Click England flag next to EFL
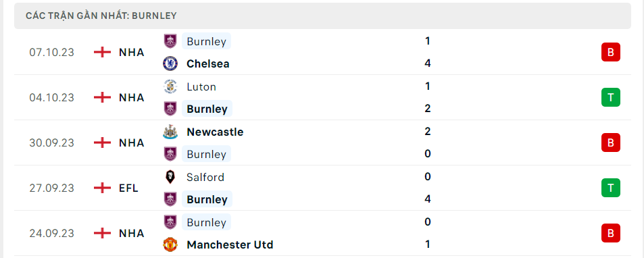644x258 pixels. pos(102,188)
